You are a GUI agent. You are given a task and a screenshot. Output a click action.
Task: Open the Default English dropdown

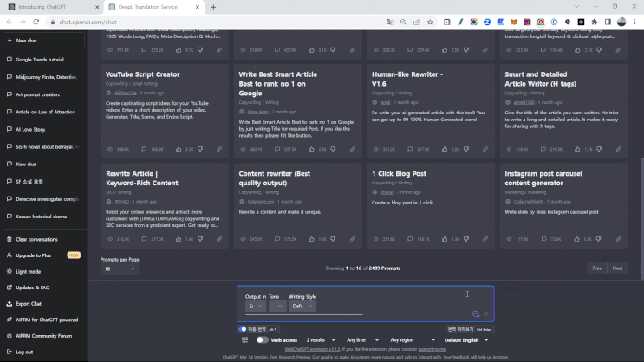pos(466,339)
